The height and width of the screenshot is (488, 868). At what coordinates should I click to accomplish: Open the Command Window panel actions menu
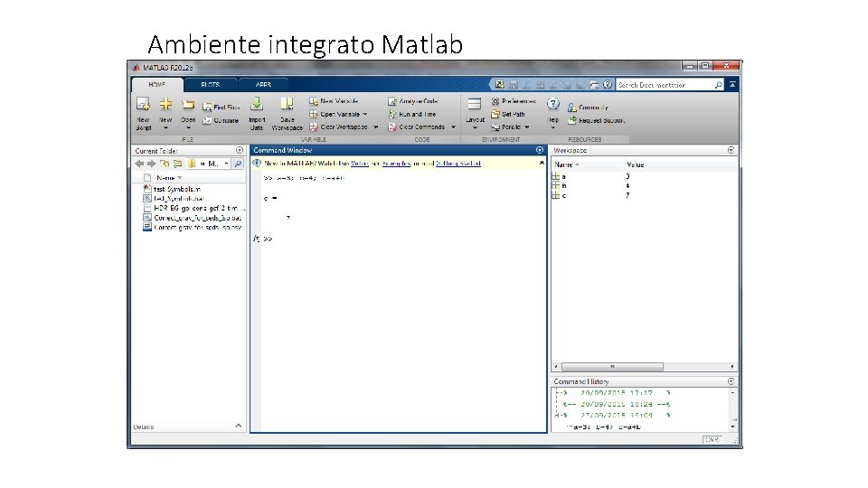coord(540,150)
